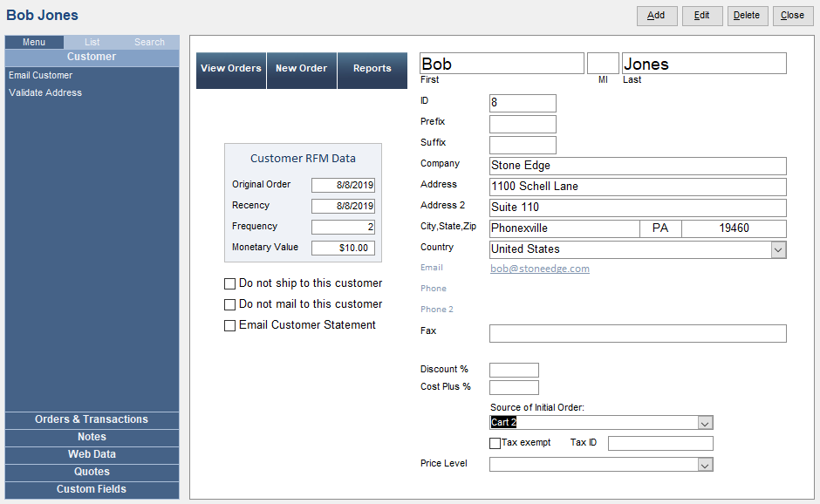Switch to the Search tab
The width and height of the screenshot is (820, 504).
coord(149,42)
